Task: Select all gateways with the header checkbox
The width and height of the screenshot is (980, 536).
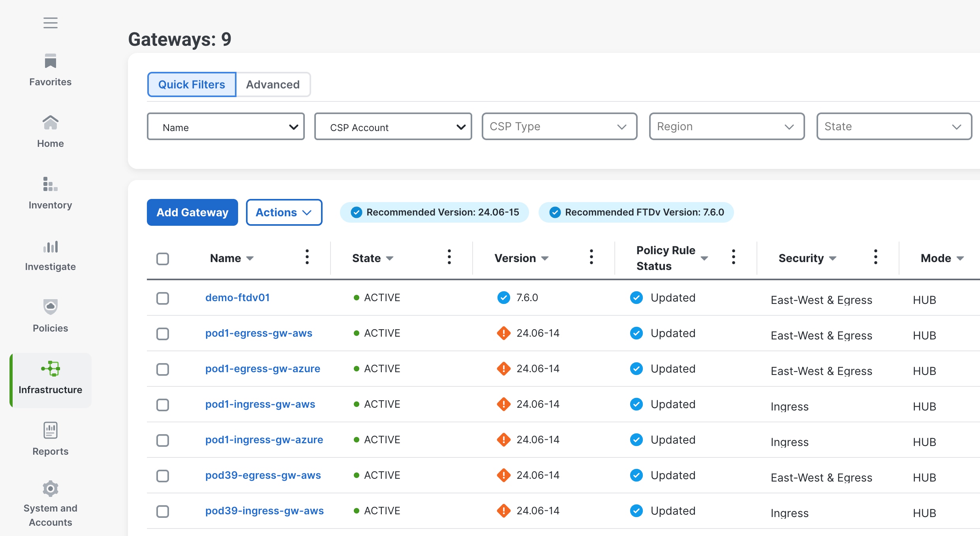Action: (x=163, y=259)
